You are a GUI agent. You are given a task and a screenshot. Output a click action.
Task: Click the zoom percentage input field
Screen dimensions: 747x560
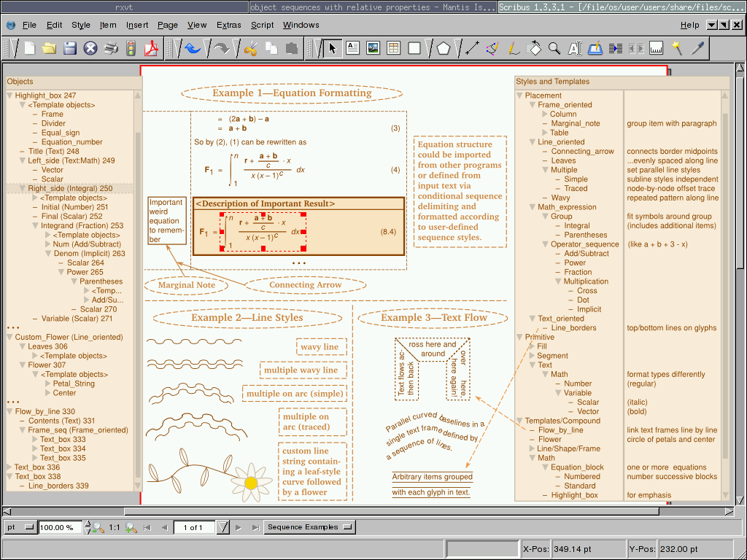pos(60,527)
